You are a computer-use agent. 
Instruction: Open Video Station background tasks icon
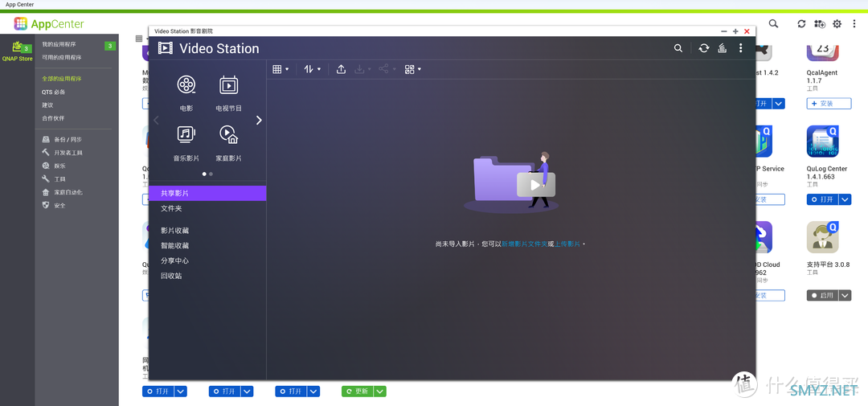[x=722, y=48]
